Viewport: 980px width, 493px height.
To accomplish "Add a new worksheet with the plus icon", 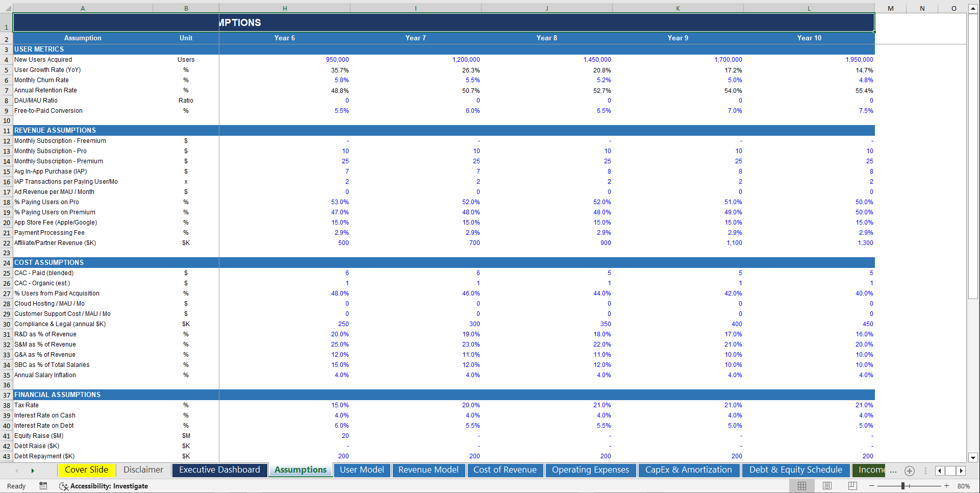I will click(x=909, y=471).
